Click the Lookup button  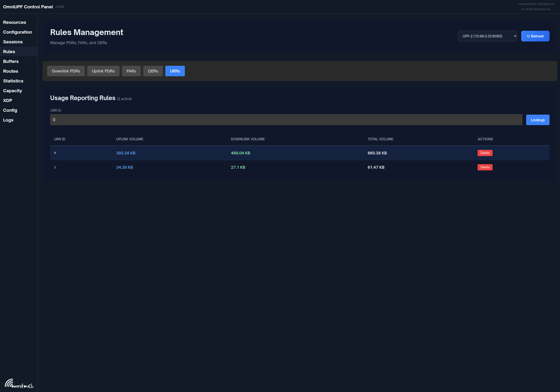tap(538, 120)
